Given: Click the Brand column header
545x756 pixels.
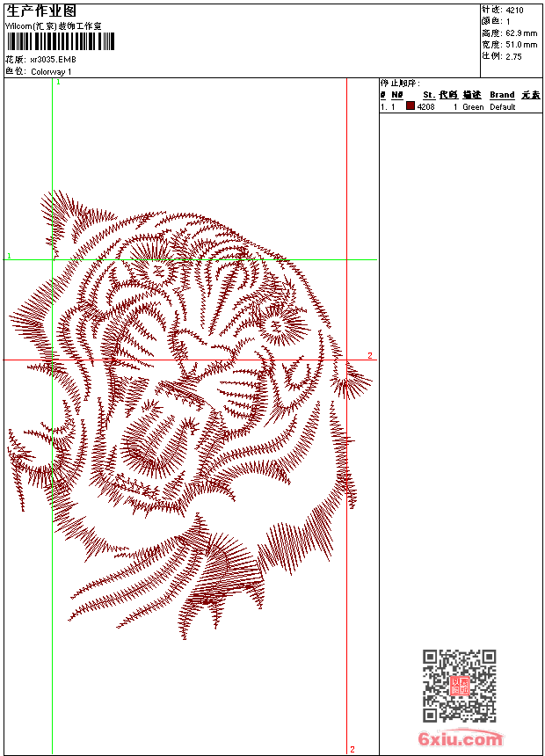Looking at the screenshot, I should (x=502, y=95).
